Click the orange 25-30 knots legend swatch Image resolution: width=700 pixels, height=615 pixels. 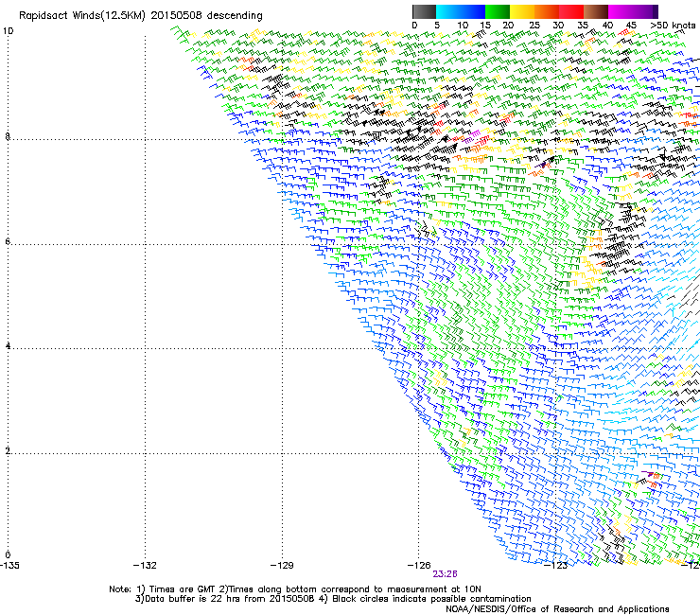tap(547, 11)
